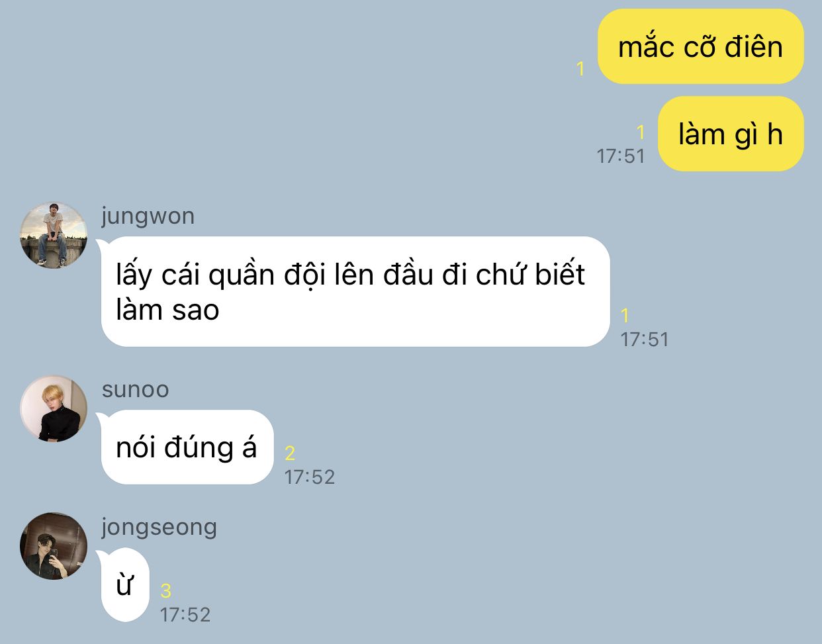Click the jungwon sender name
This screenshot has width=822, height=644.
[x=148, y=216]
